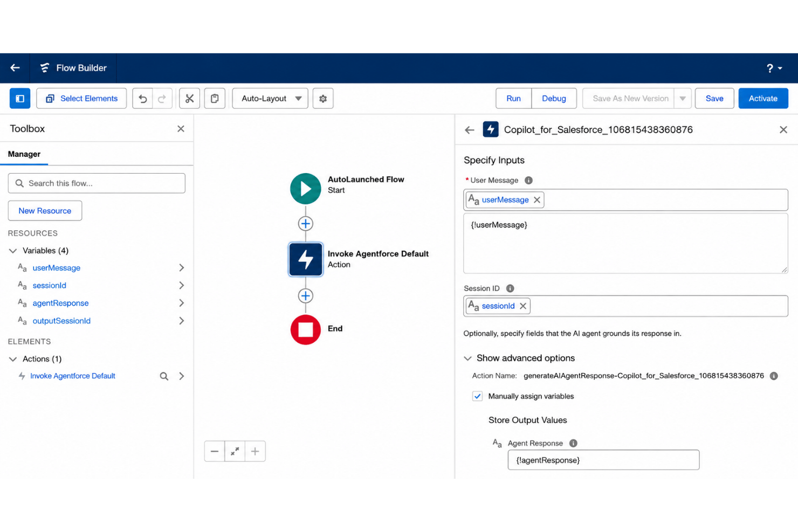The image size is (798, 532).
Task: Click the Save button
Action: (714, 99)
